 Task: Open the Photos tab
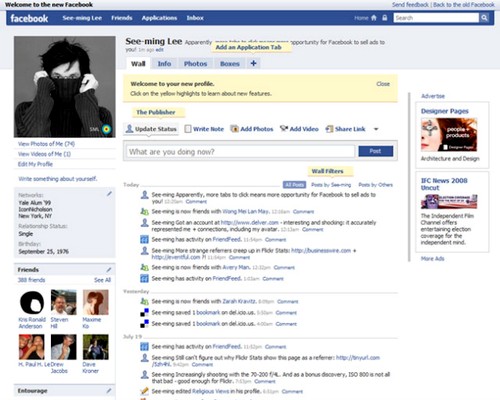[x=195, y=63]
